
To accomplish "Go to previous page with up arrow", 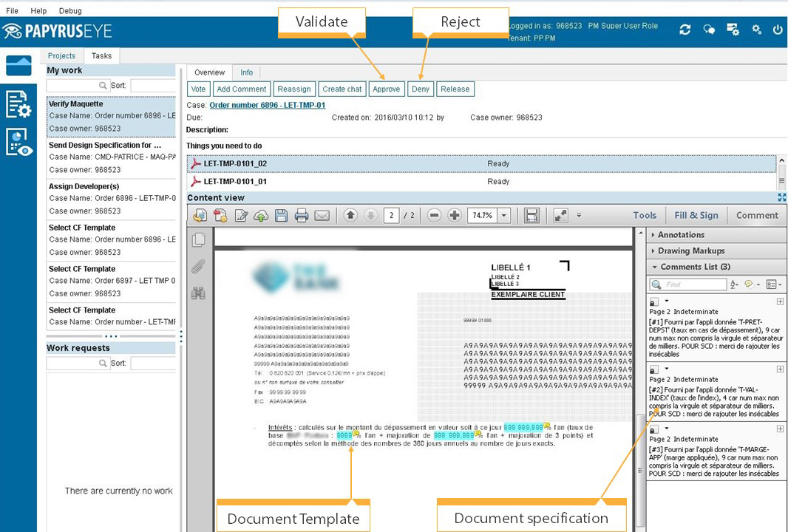I will point(350,216).
